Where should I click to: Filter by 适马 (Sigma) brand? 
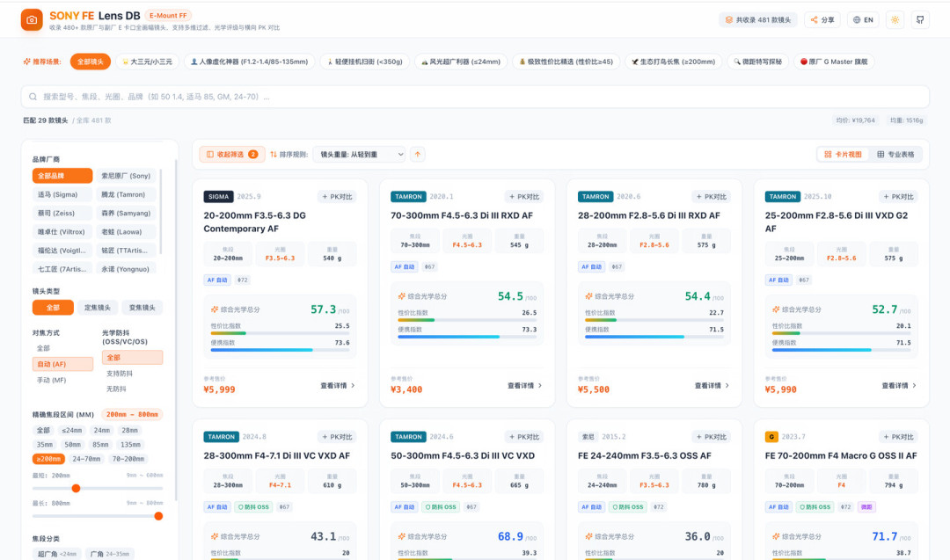click(x=62, y=194)
